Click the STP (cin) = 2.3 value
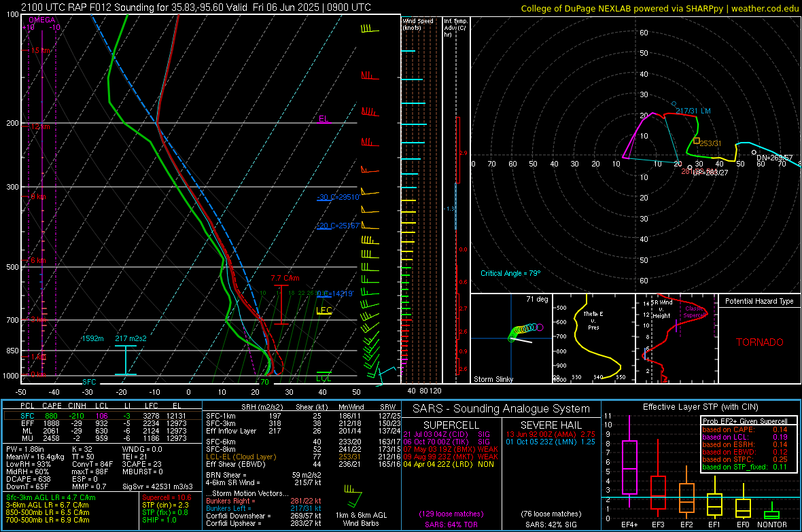The image size is (802, 532). (x=165, y=505)
